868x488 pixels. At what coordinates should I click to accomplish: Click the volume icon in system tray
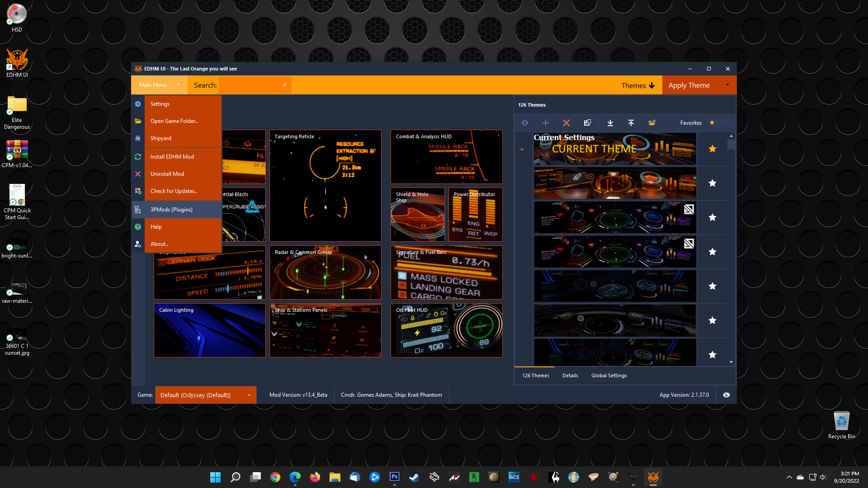[x=822, y=477]
